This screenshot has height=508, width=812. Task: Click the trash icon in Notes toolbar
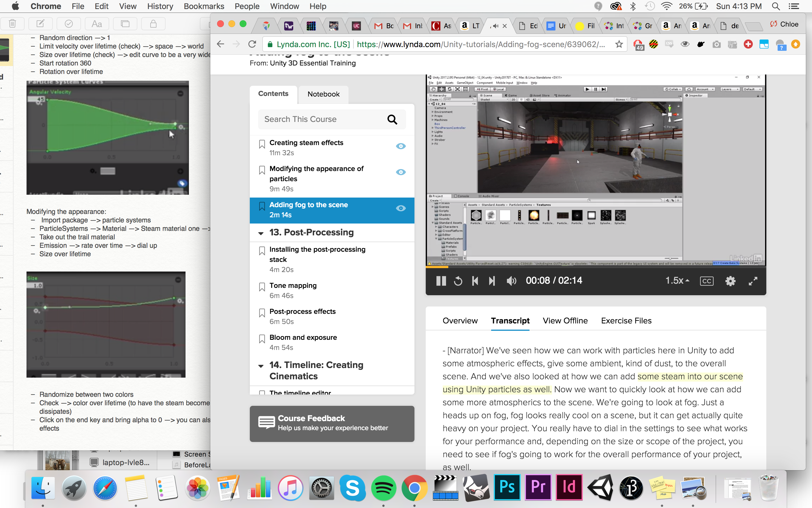tap(12, 23)
